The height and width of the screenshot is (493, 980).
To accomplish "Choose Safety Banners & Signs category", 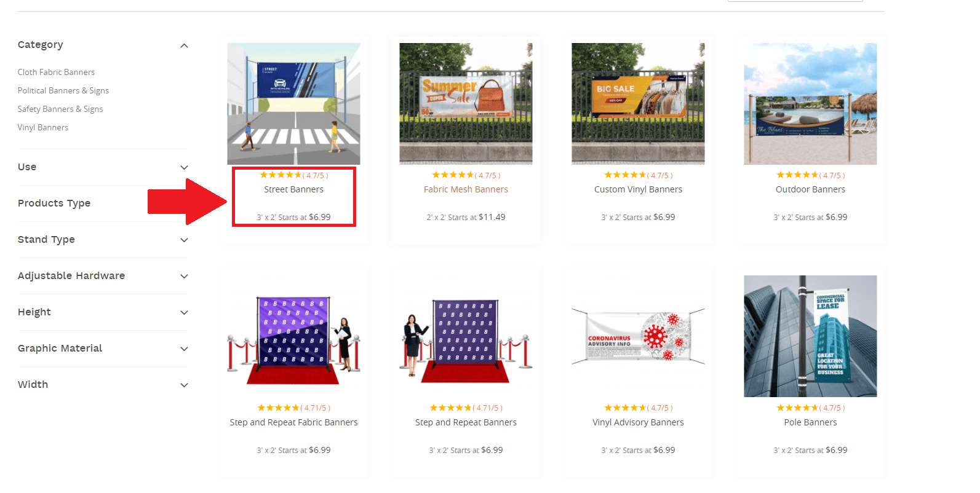I will 60,109.
